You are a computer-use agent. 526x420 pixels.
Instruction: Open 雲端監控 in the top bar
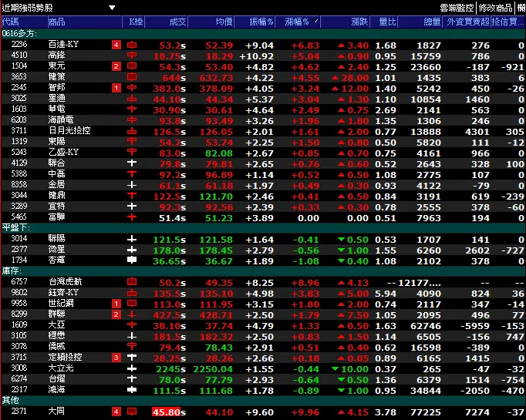(457, 8)
